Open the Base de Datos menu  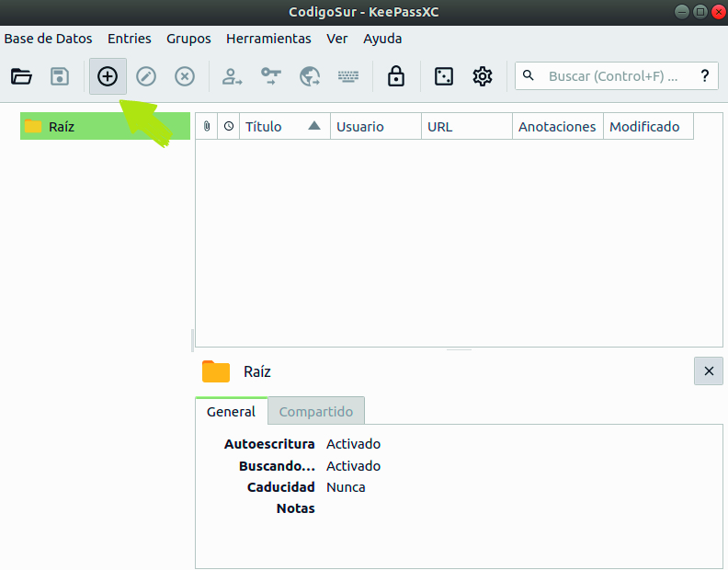[x=49, y=39]
